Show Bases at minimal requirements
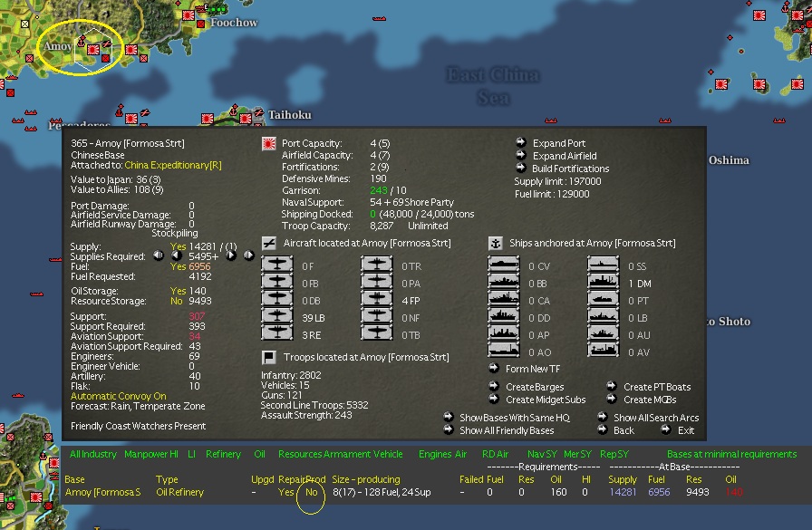The height and width of the screenshot is (530, 812). 731,454
